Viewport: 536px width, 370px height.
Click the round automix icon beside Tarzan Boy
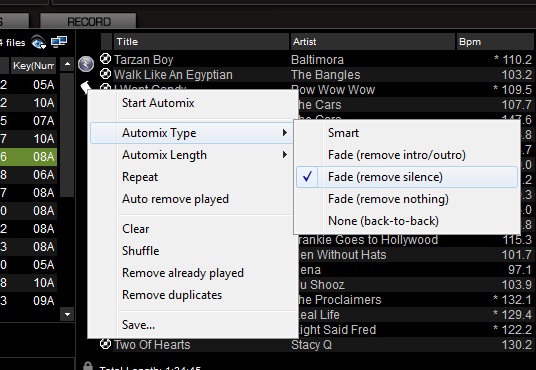pyautogui.click(x=86, y=64)
